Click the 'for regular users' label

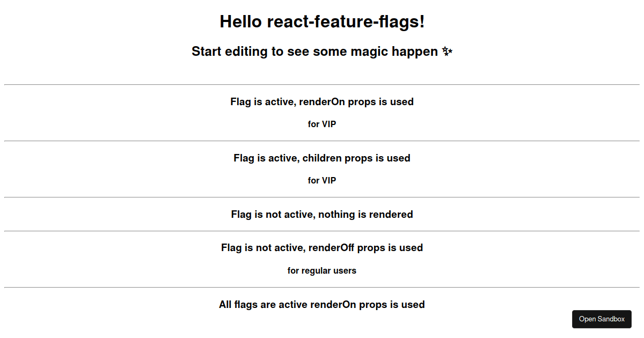(322, 270)
